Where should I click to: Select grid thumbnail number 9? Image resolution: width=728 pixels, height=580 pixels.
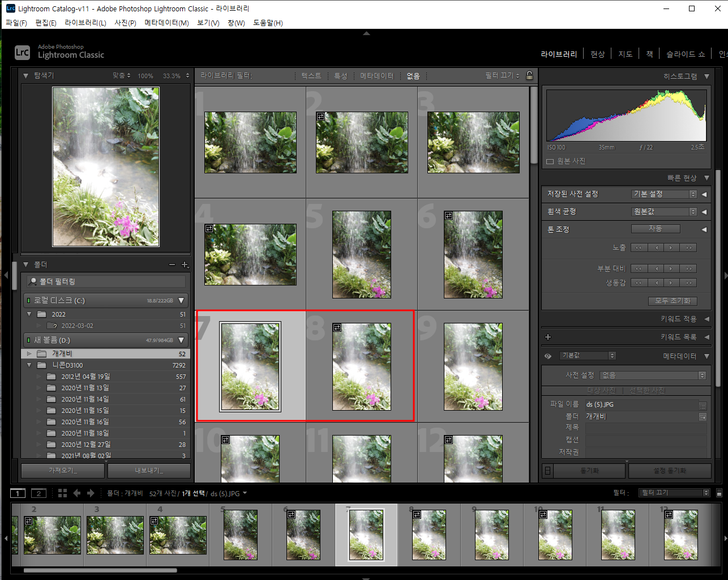[473, 366]
